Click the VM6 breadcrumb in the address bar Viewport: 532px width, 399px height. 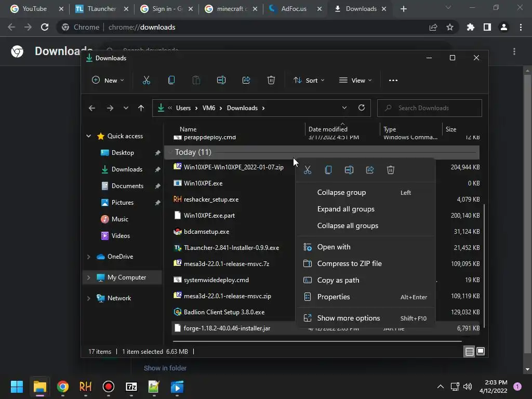coord(209,108)
